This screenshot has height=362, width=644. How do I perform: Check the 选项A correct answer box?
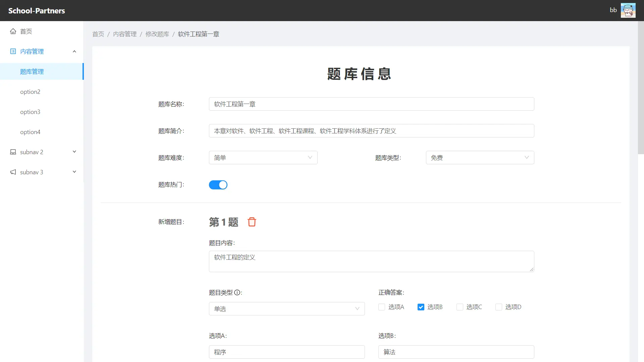tap(382, 307)
